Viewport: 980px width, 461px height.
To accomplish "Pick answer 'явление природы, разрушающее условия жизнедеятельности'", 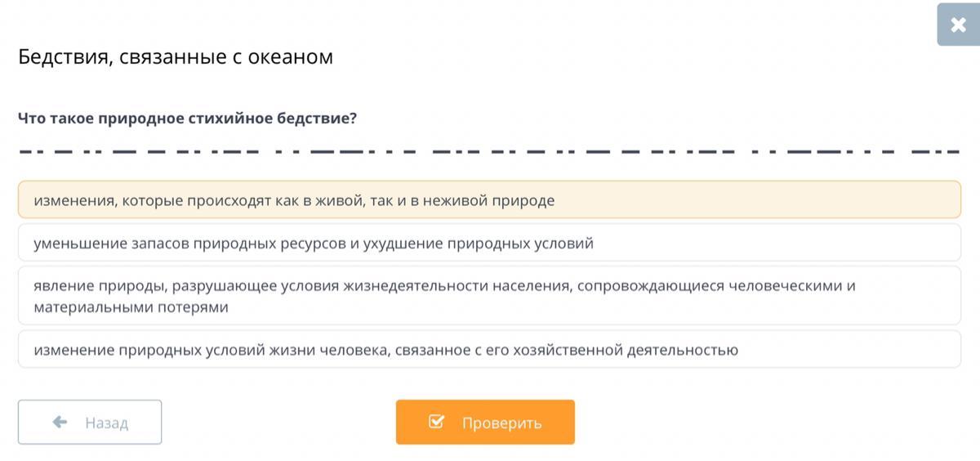I will point(489,296).
